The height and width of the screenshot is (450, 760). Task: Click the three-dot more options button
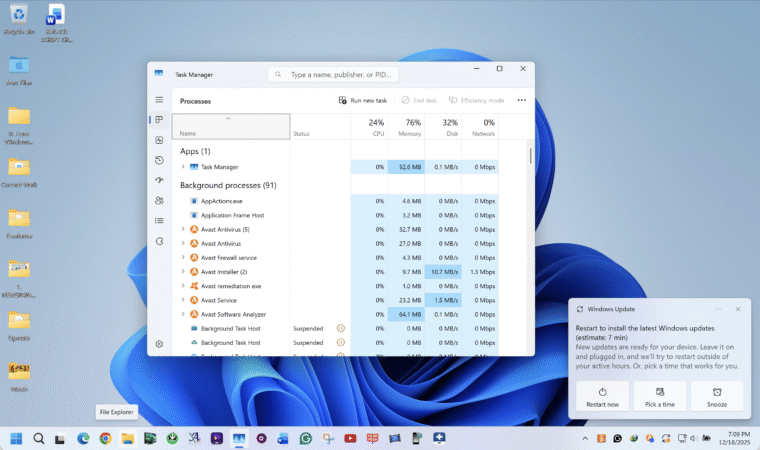click(x=522, y=100)
